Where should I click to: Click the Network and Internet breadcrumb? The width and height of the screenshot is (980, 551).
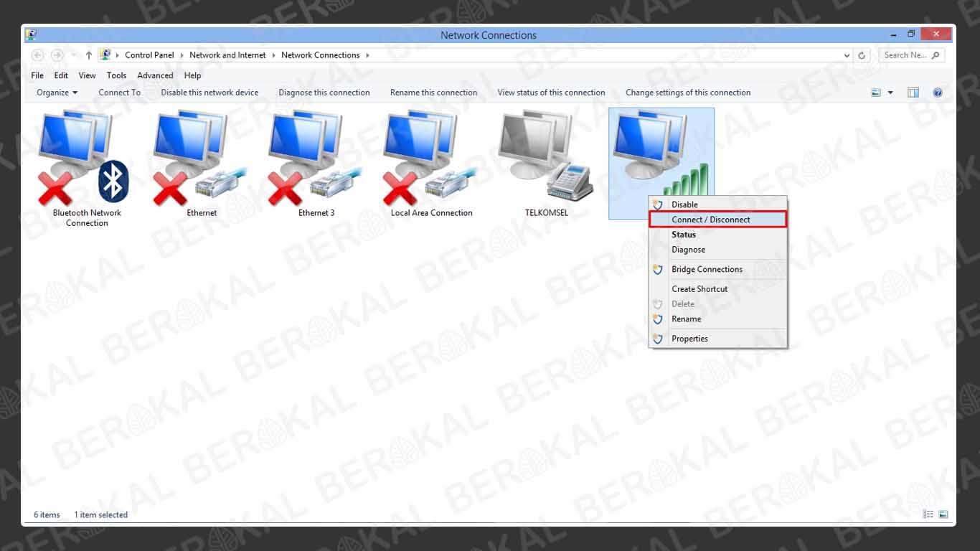[227, 55]
